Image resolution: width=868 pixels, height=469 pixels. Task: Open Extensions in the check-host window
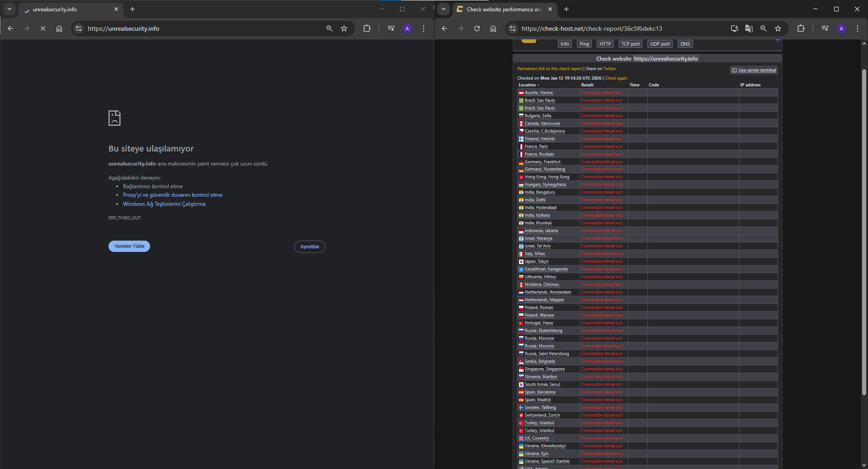click(801, 28)
